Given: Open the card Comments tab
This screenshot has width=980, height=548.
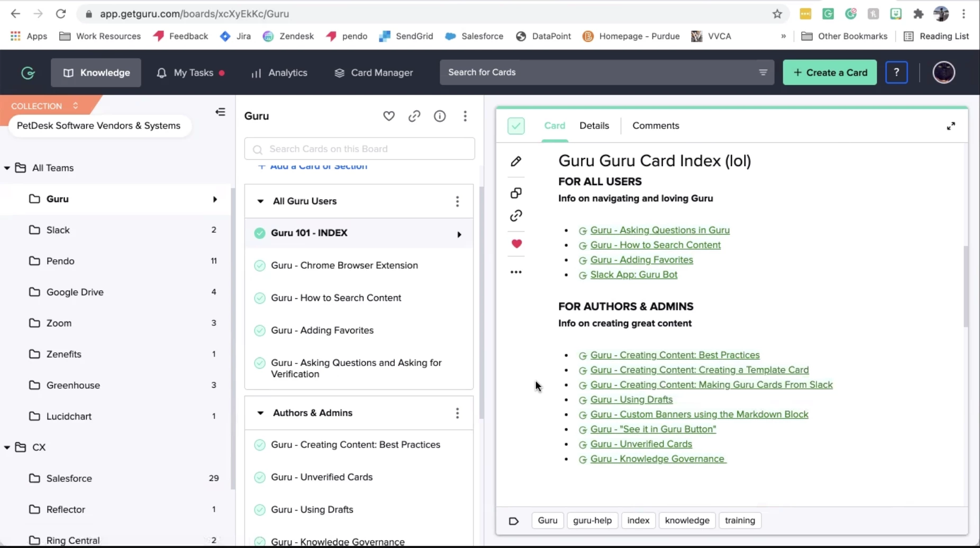Looking at the screenshot, I should tap(656, 125).
